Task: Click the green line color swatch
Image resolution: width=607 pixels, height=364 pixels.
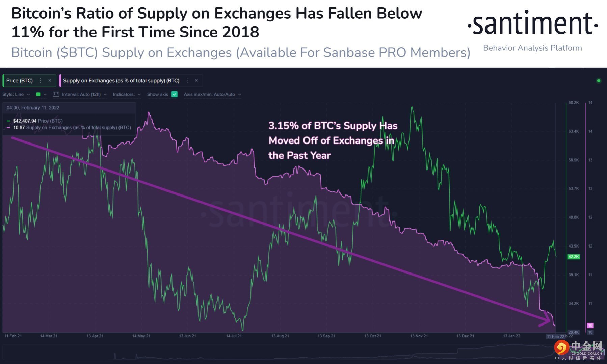Action: pyautogui.click(x=38, y=94)
